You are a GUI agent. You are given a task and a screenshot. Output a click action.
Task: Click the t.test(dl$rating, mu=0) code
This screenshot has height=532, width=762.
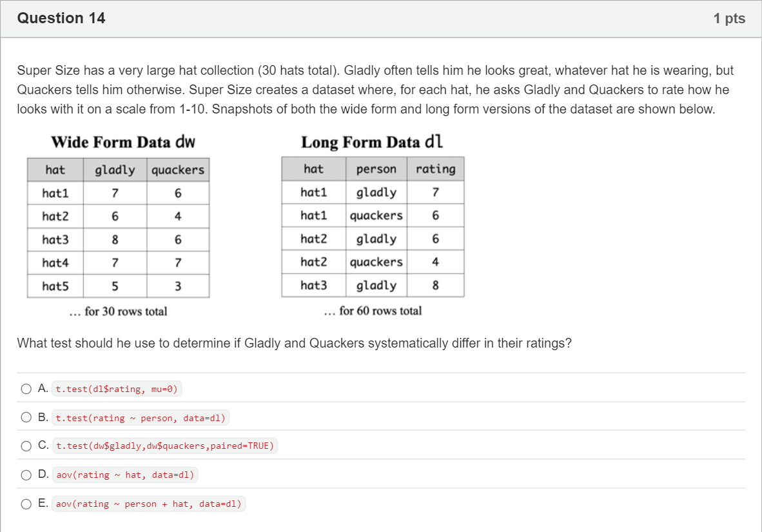(117, 389)
